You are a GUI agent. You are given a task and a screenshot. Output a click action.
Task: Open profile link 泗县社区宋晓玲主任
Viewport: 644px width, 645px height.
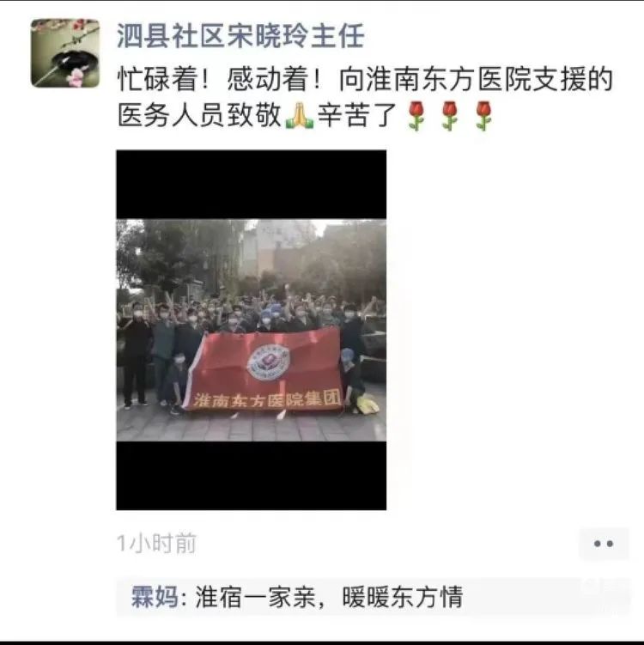(240, 36)
